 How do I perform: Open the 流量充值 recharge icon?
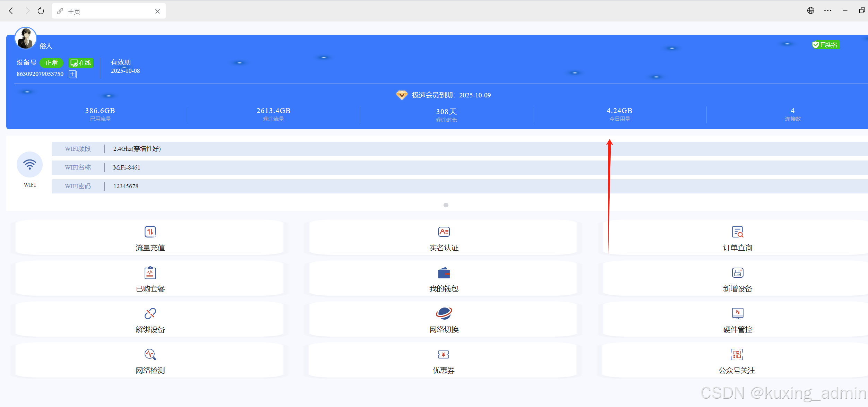click(x=150, y=232)
